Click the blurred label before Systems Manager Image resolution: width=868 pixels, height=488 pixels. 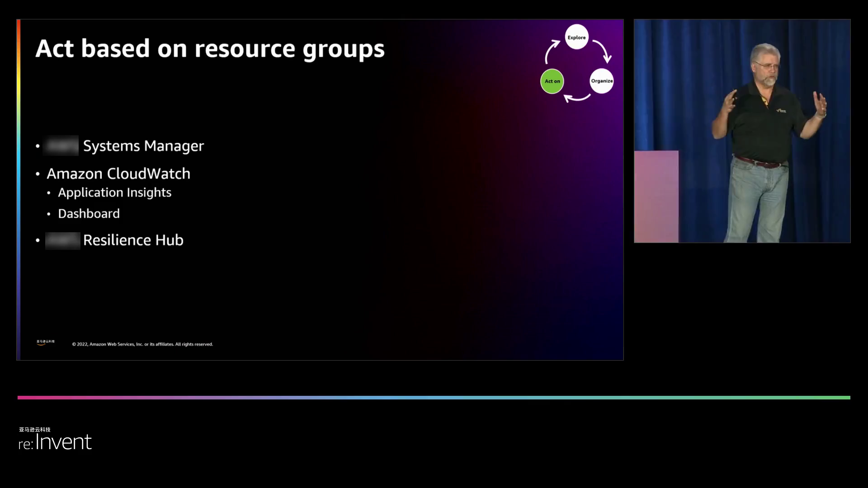pyautogui.click(x=61, y=145)
